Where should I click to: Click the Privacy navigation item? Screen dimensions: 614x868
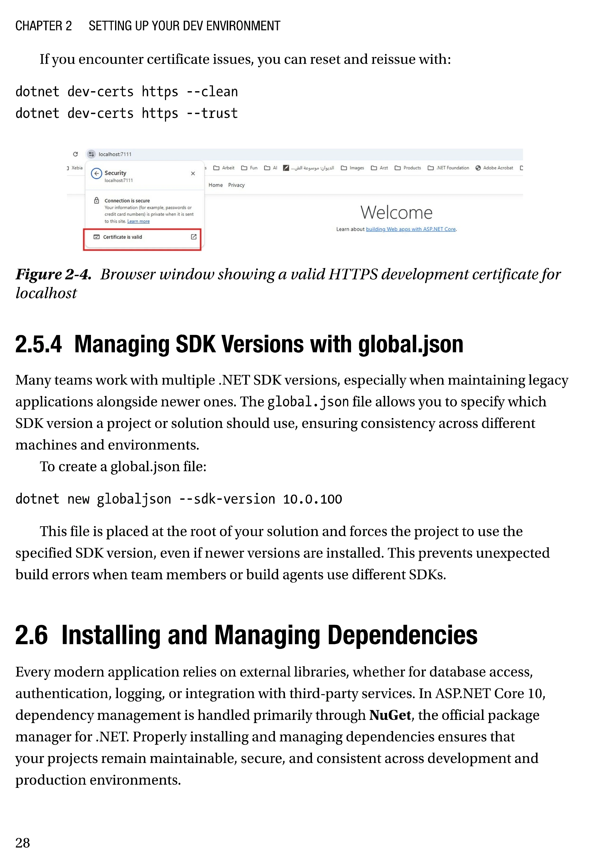[236, 185]
